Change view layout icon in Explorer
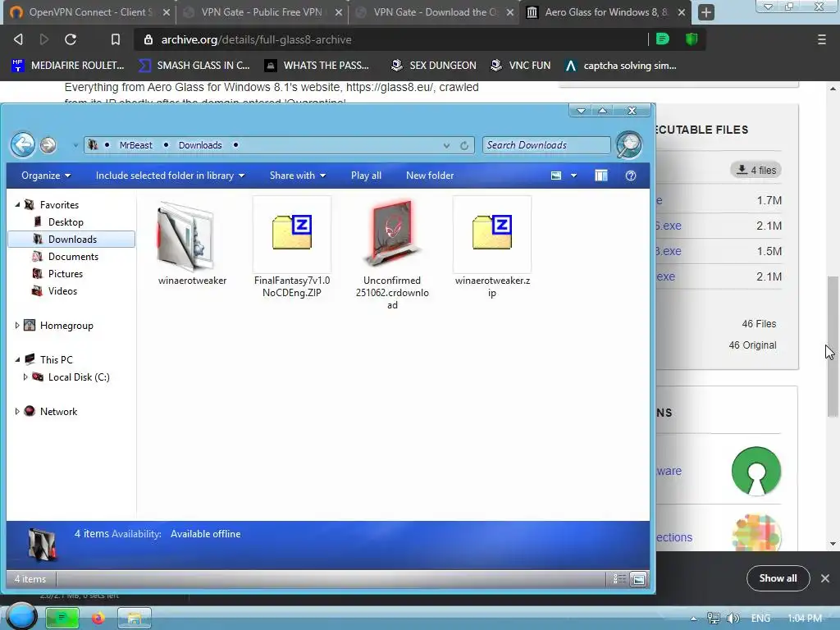The height and width of the screenshot is (630, 840). (x=556, y=176)
